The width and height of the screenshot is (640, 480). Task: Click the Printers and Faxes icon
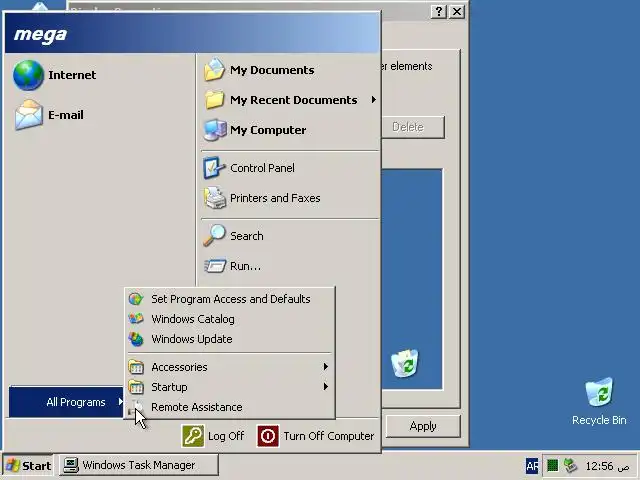pos(214,198)
